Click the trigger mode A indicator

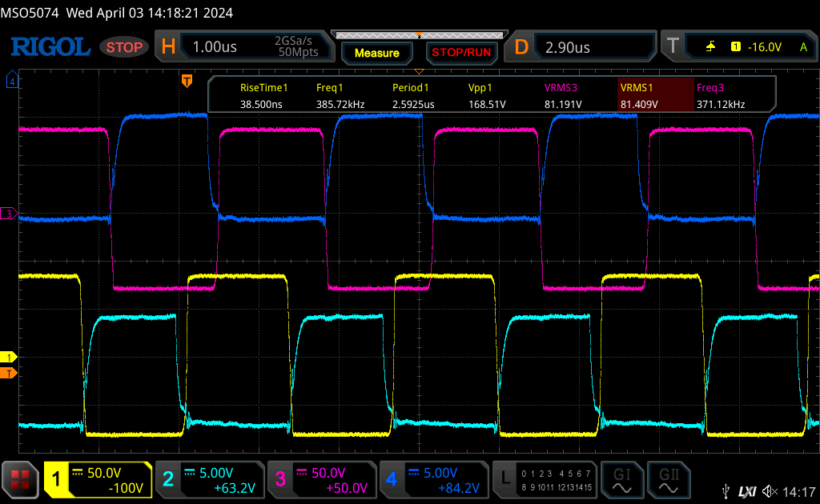[x=803, y=47]
